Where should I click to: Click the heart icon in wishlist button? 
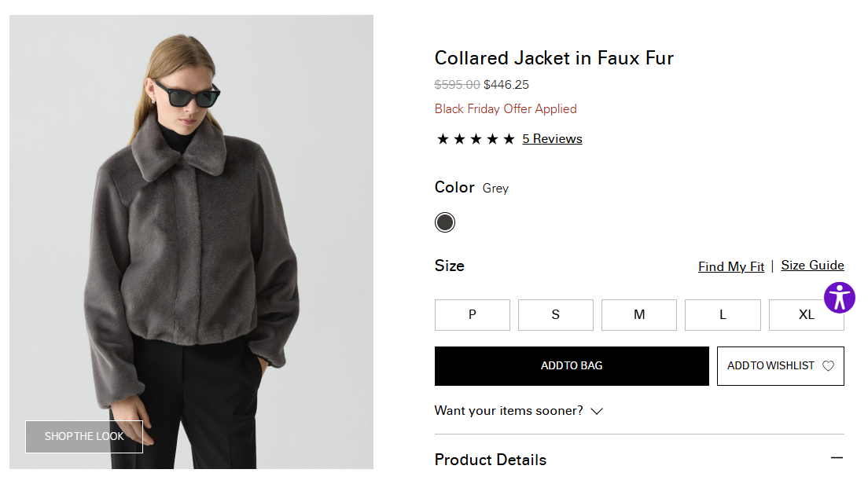828,366
